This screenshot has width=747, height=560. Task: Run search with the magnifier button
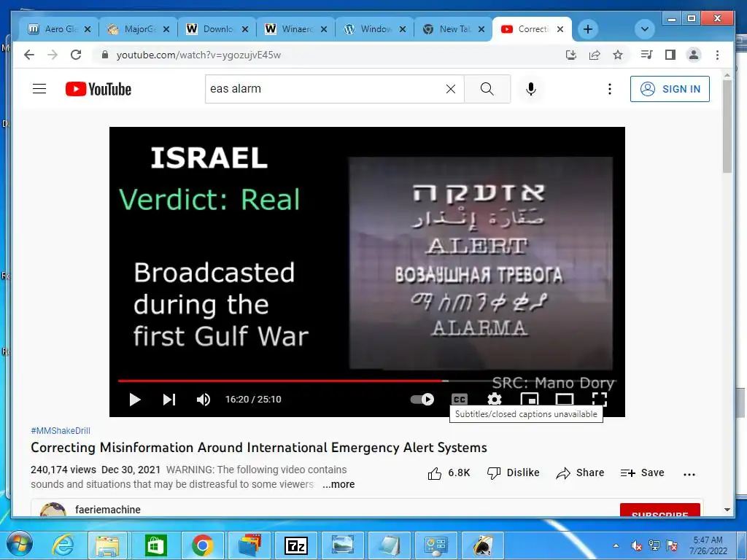(487, 88)
